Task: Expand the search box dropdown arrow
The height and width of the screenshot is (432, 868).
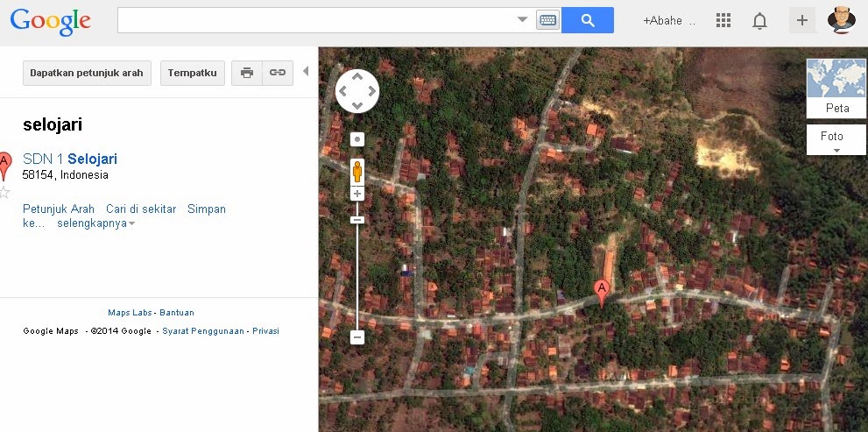Action: [x=522, y=20]
